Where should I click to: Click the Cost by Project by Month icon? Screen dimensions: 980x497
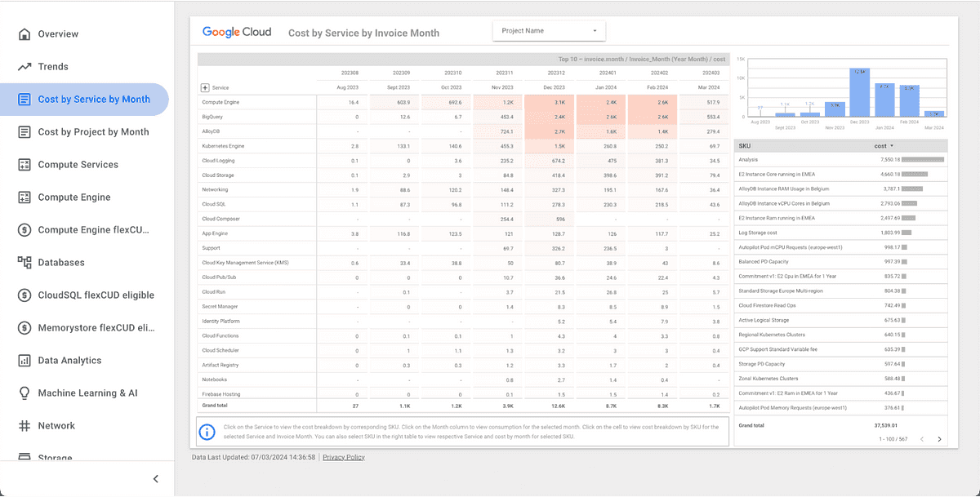[24, 132]
